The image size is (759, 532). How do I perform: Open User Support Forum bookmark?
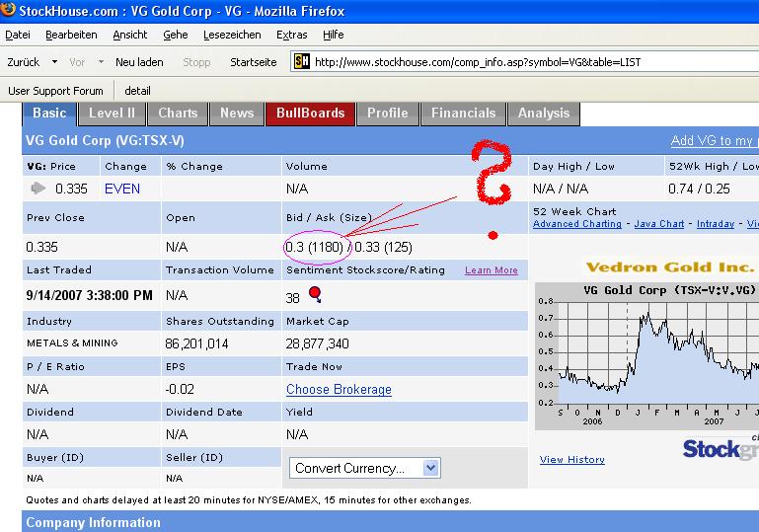[x=55, y=91]
